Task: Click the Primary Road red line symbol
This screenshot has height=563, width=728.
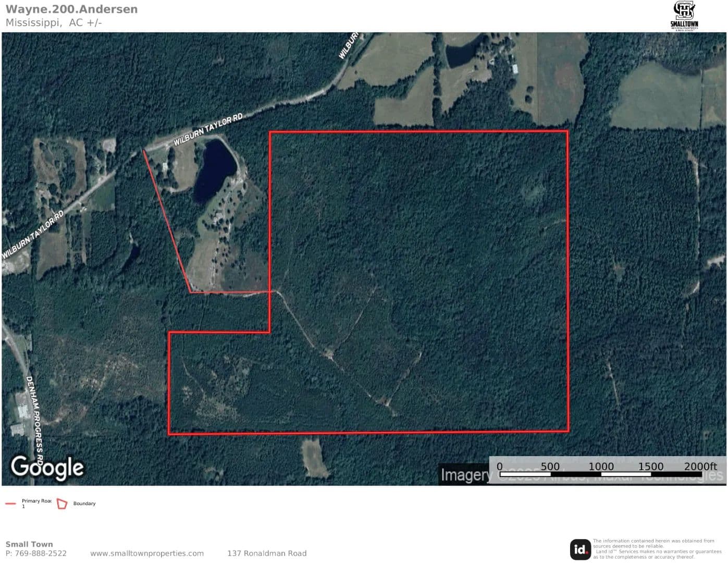Action: 10,504
